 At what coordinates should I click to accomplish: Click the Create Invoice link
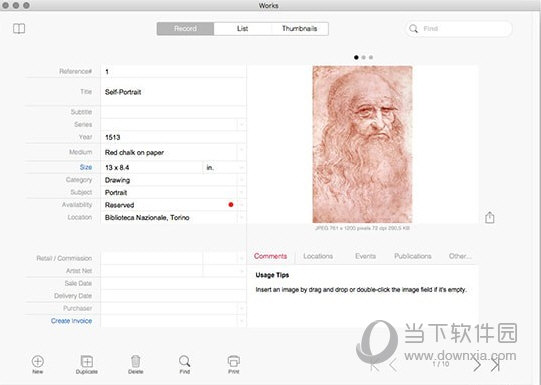click(x=71, y=320)
